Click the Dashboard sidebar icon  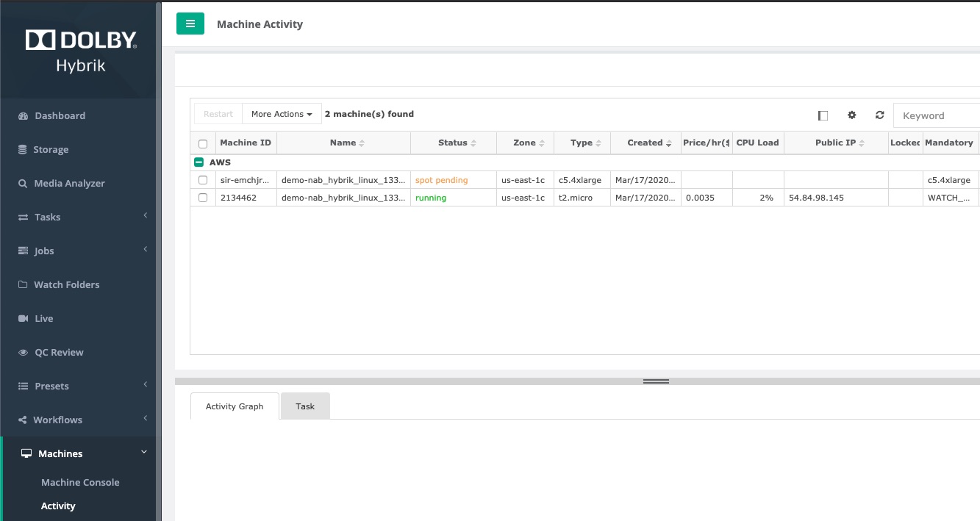click(x=23, y=116)
